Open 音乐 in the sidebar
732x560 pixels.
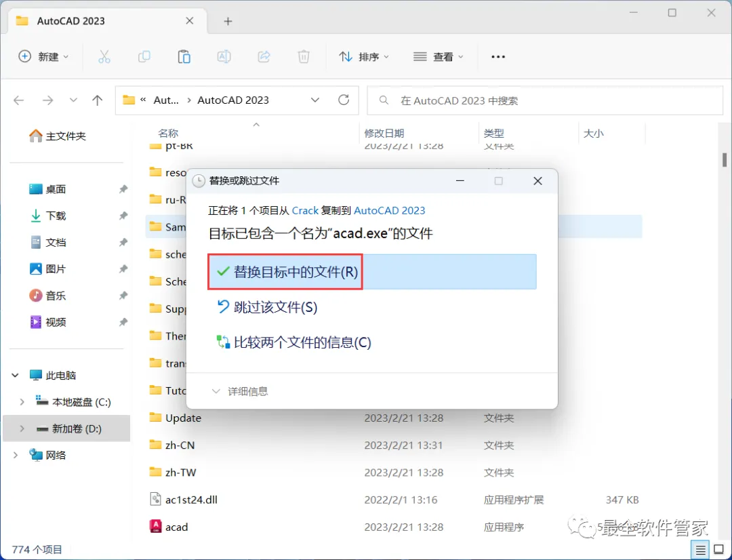point(55,296)
